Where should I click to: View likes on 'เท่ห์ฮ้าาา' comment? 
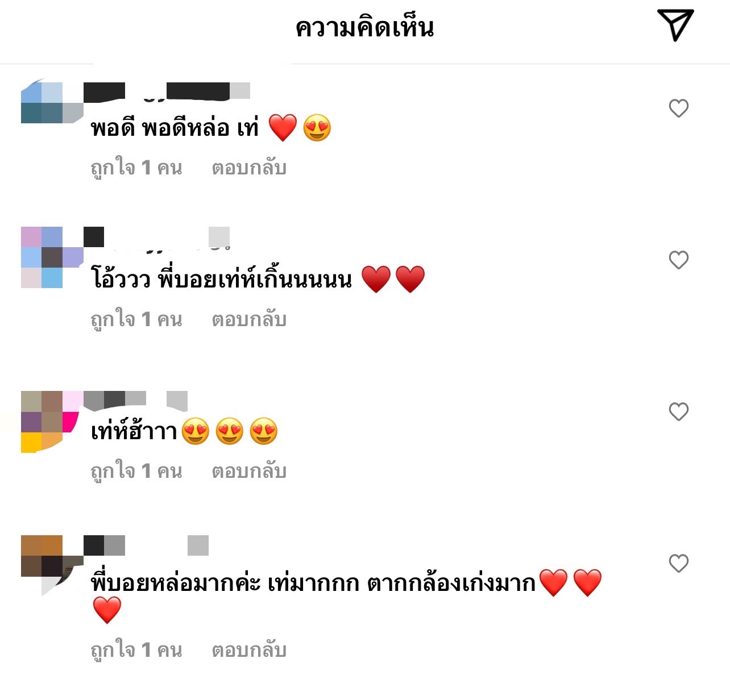[x=136, y=472]
